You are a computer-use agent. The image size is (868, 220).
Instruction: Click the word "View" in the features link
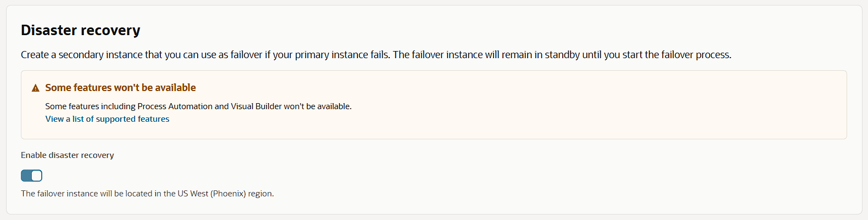[x=54, y=119]
